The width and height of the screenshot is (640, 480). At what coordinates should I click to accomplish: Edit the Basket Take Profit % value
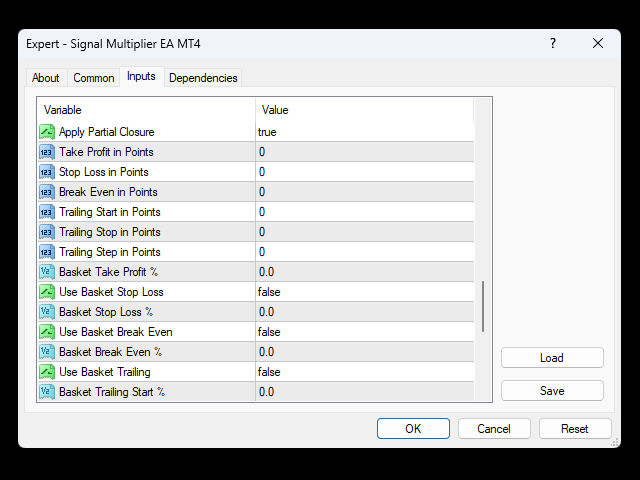pos(365,272)
